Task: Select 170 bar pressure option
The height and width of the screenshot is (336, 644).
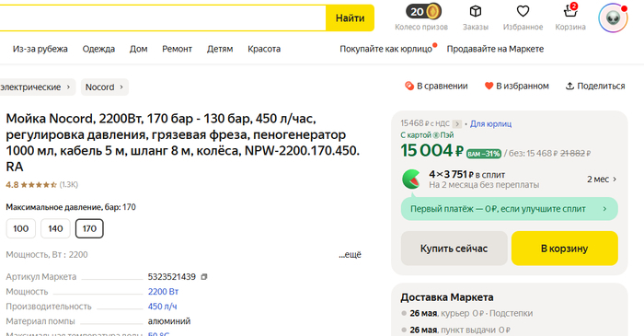Action: tap(89, 228)
